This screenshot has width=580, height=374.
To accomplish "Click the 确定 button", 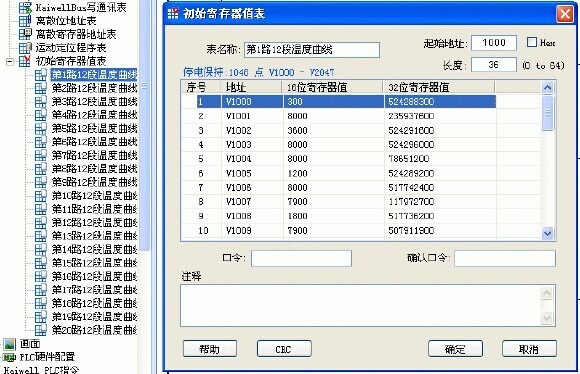I will pos(455,349).
